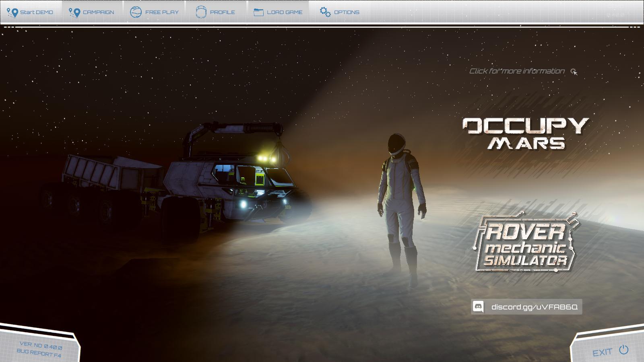This screenshot has width=644, height=362.
Task: Click the FREE PLAY planet icon
Action: point(136,12)
